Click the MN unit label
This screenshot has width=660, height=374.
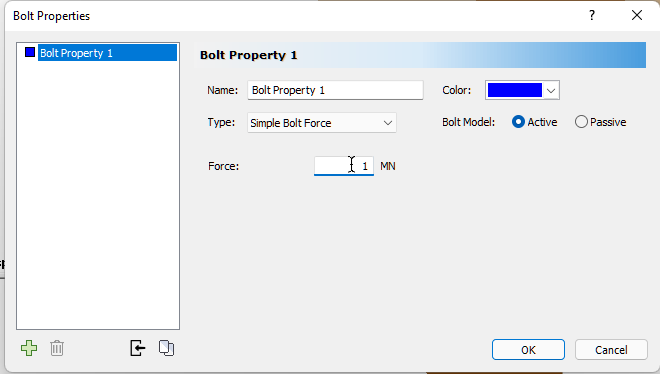coord(388,166)
